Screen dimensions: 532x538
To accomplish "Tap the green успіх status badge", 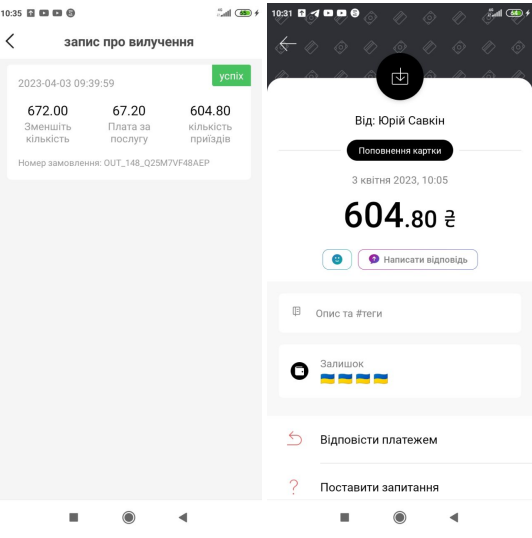I will (231, 75).
